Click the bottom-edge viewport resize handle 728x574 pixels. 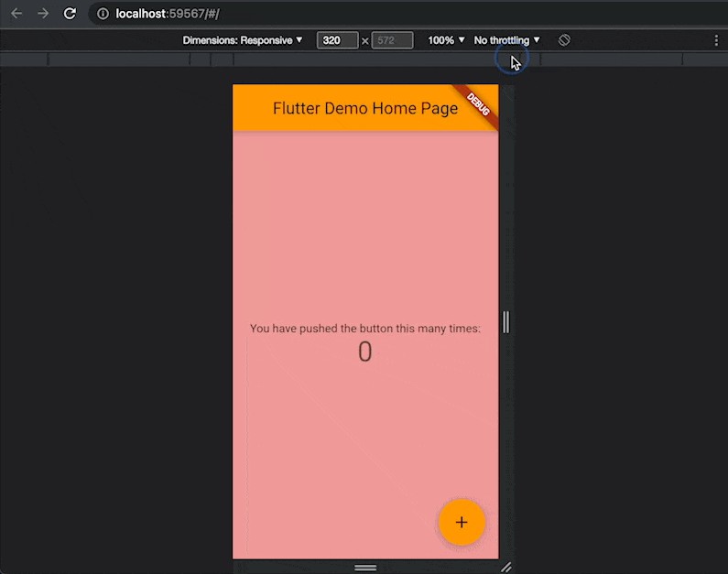coord(365,567)
